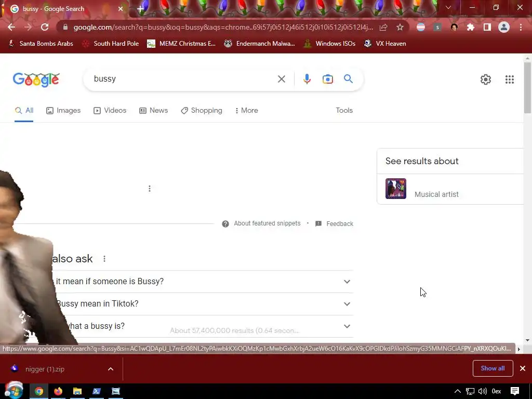
Task: Click into the Google search input field
Action: click(x=183, y=79)
